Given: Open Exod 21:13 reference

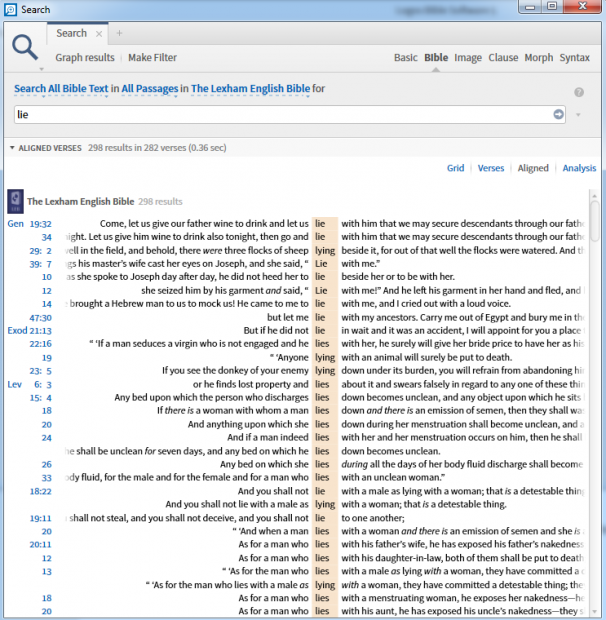Looking at the screenshot, I should (30, 331).
